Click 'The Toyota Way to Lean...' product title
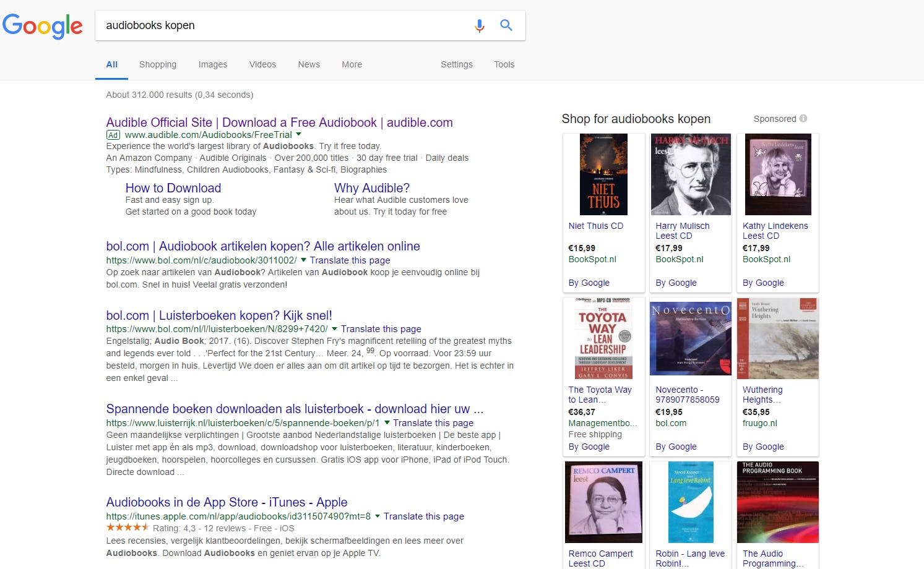924x569 pixels. click(600, 395)
